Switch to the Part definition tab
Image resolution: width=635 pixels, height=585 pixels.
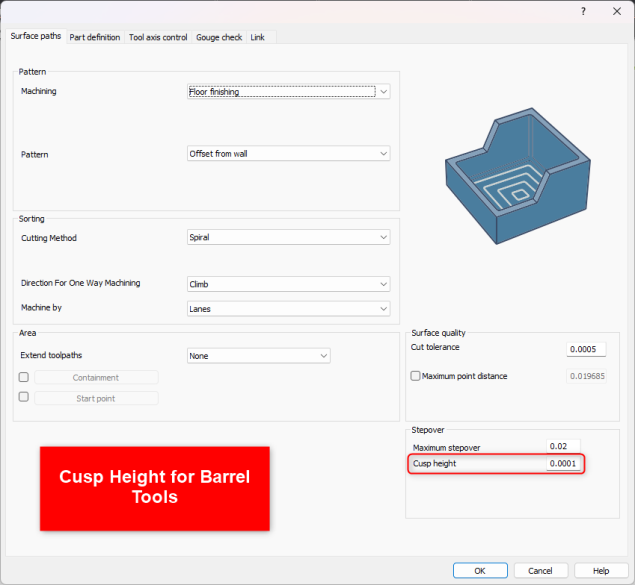coord(95,37)
